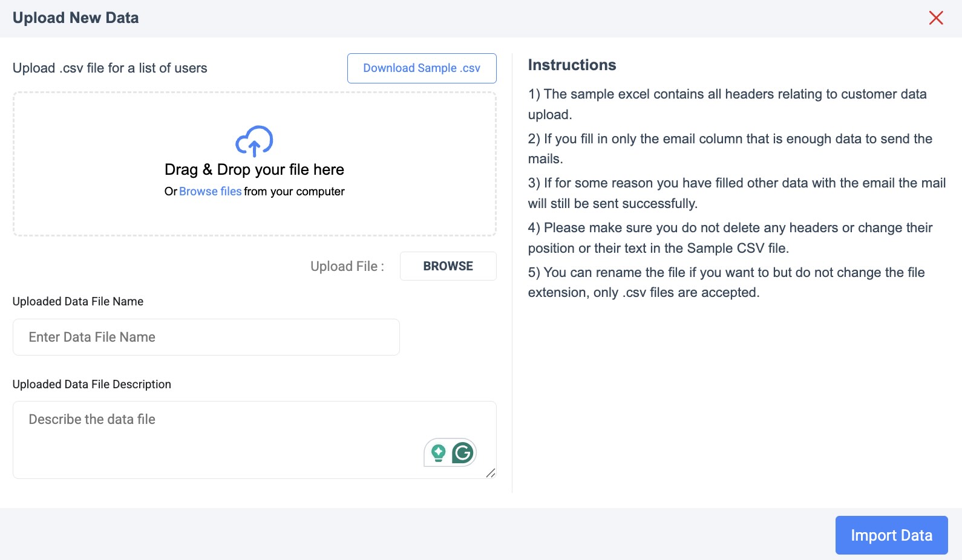Focus the Enter Data File Name field

206,337
